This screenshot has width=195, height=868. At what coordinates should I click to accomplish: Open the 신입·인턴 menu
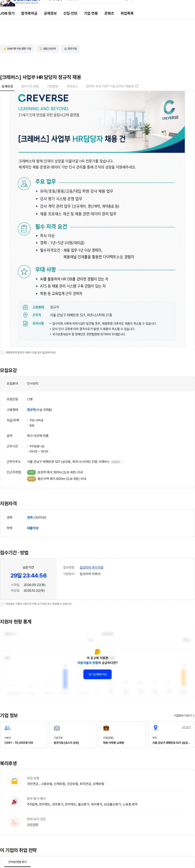(x=70, y=13)
